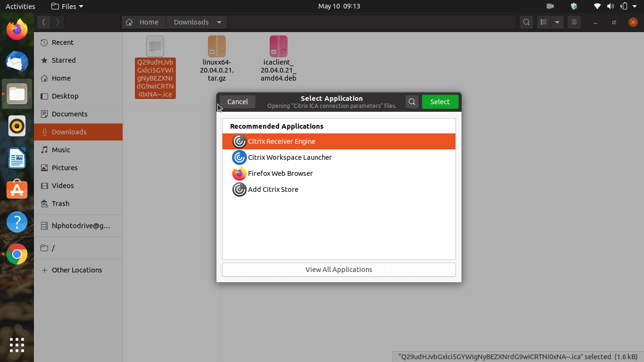Open Downloads in the sidebar
Viewport: 644px width, 362px height.
click(x=78, y=132)
